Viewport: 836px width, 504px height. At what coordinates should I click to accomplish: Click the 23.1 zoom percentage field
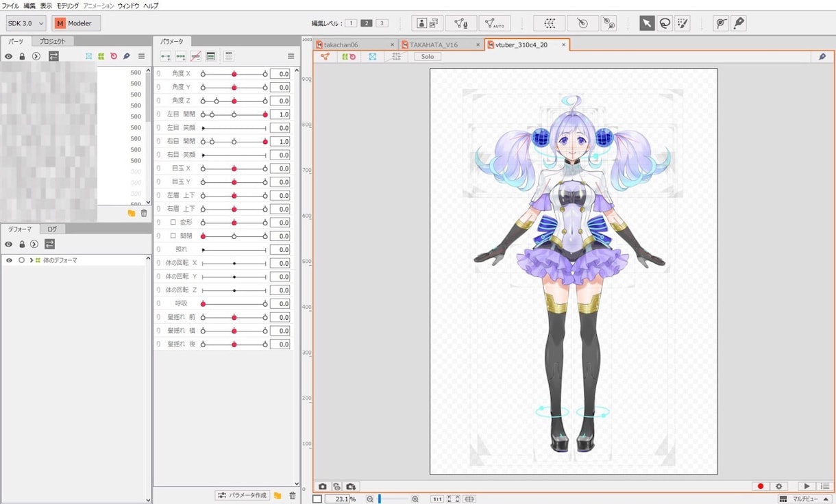coord(336,499)
